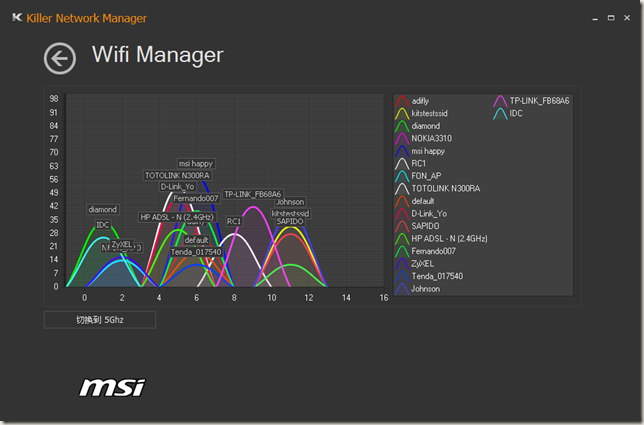Click the Killer Network Manager title text
The width and height of the screenshot is (644, 425).
point(87,18)
